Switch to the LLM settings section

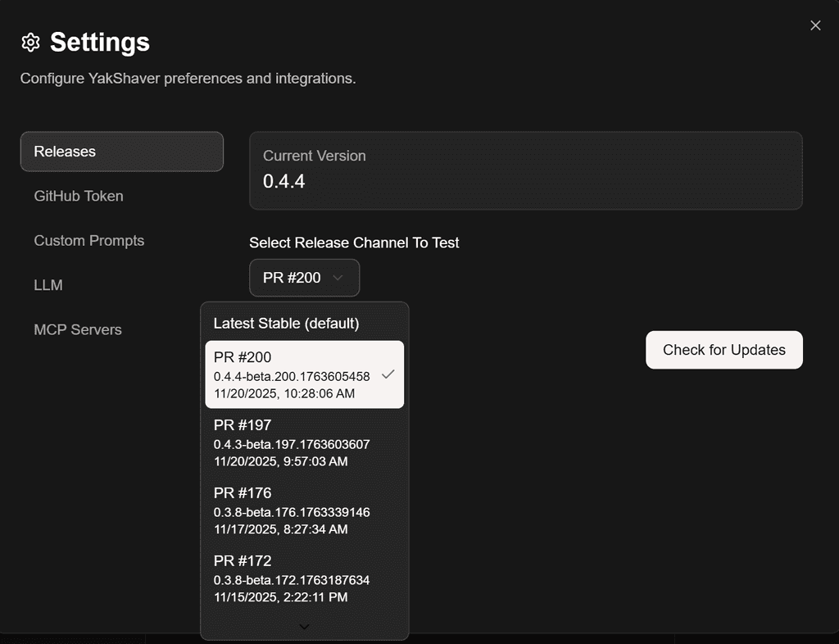coord(48,284)
